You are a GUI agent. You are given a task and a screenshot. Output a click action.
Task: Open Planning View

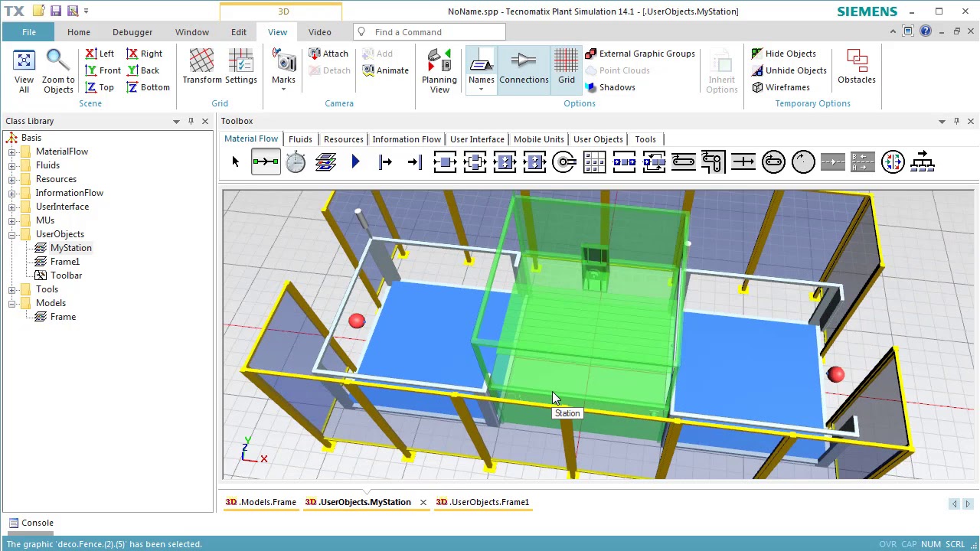pyautogui.click(x=439, y=71)
